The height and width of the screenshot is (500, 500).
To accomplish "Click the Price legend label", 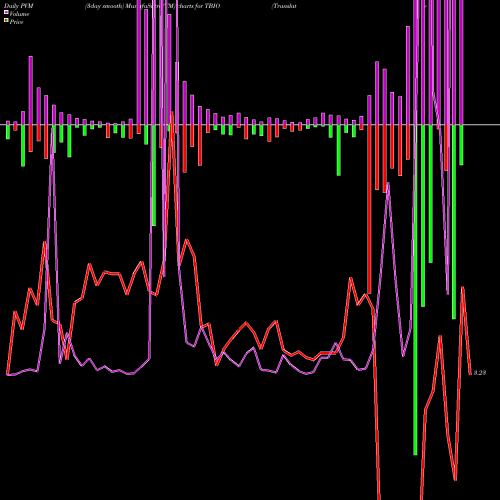I will click(16, 22).
